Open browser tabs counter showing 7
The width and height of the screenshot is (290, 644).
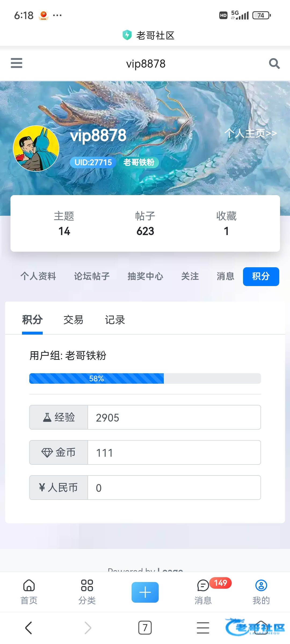pos(145,628)
